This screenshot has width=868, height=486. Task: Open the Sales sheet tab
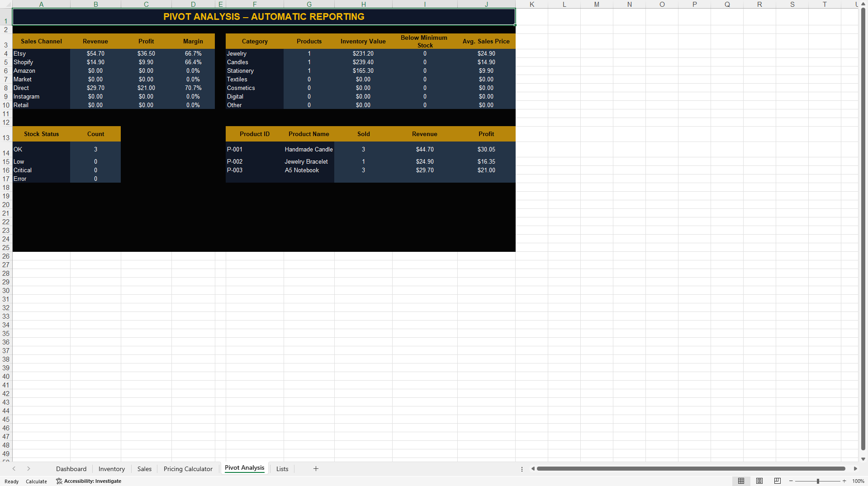tap(144, 469)
